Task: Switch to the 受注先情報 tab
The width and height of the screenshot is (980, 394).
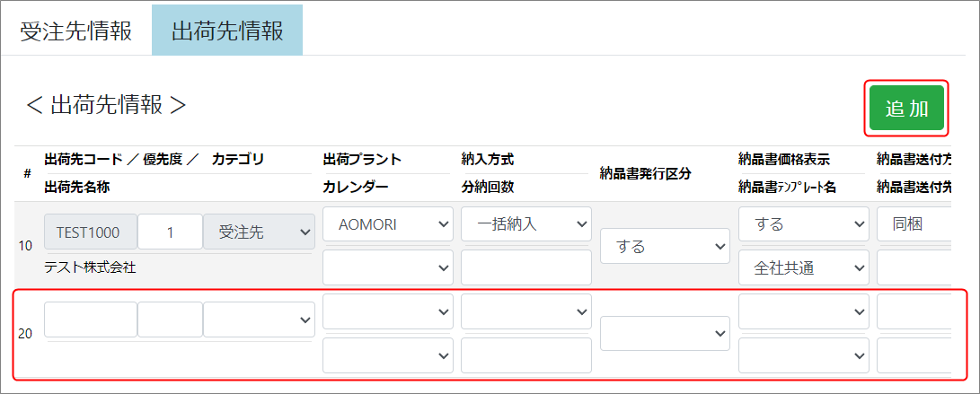Action: (x=76, y=31)
